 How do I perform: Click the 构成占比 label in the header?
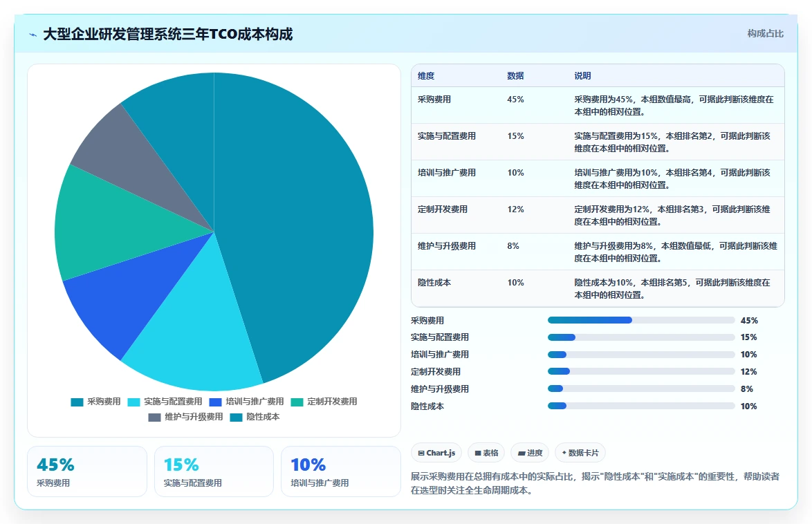(x=765, y=34)
